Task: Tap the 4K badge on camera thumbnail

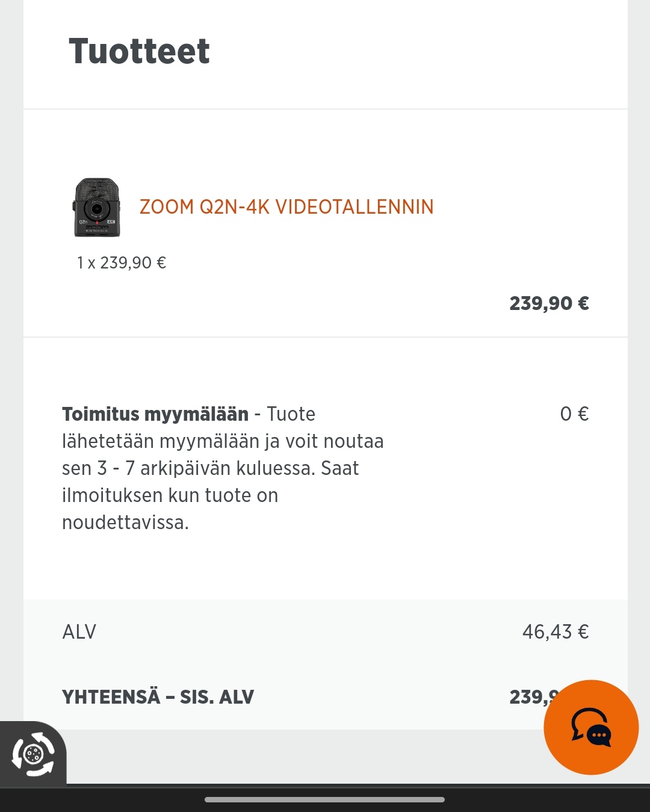Action: [111, 222]
